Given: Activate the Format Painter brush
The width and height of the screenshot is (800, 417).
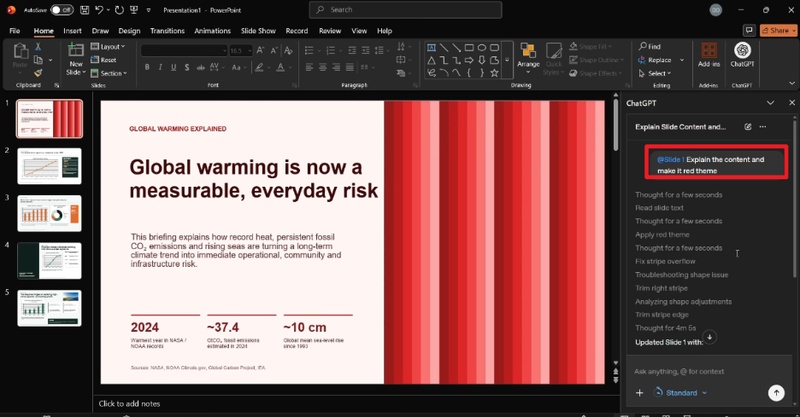Looking at the screenshot, I should [38, 73].
